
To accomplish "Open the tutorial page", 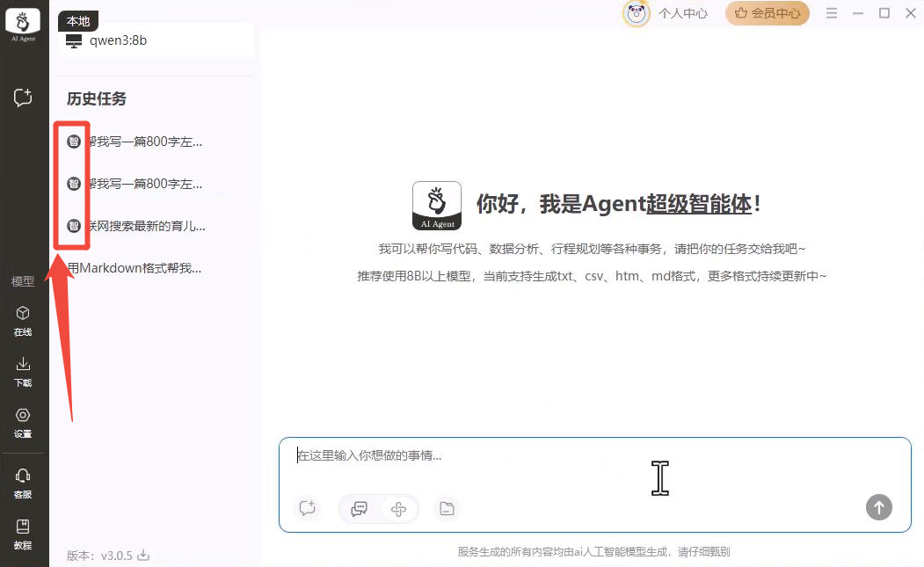I will [23, 534].
